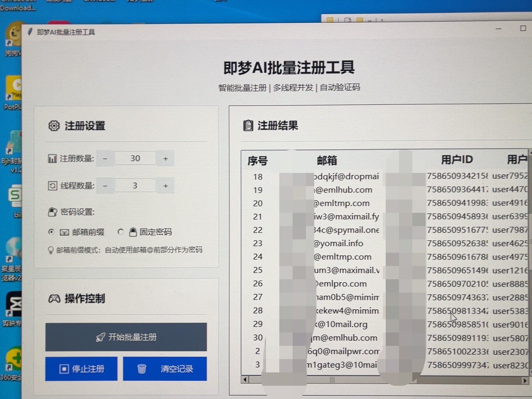This screenshot has width=532, height=399.
Task: Stop the run with 停止注册
Action: point(81,369)
